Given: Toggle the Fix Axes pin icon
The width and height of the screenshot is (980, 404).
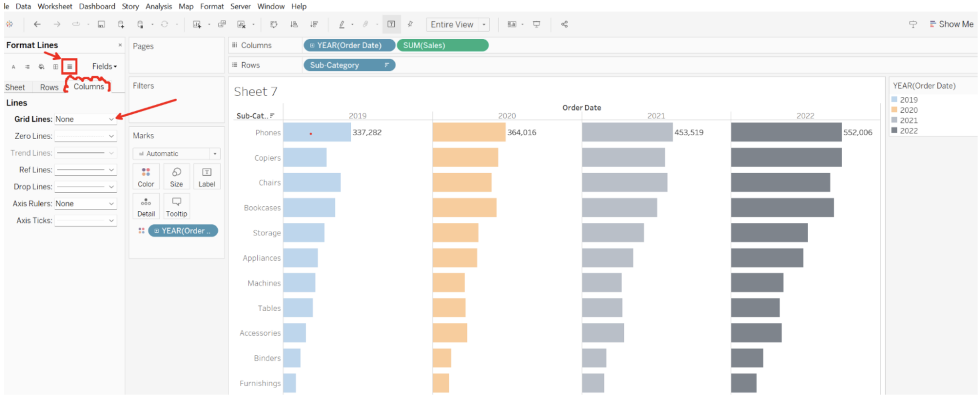Looking at the screenshot, I should 410,24.
